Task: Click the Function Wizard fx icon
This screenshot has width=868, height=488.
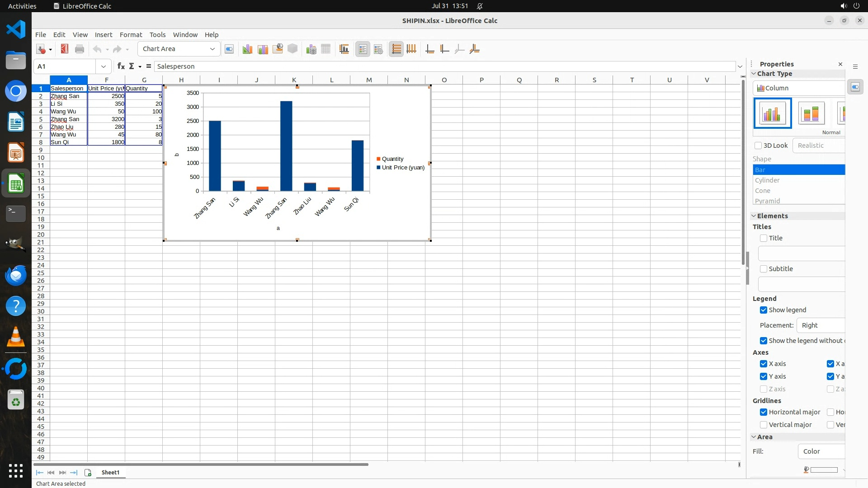Action: coord(121,66)
